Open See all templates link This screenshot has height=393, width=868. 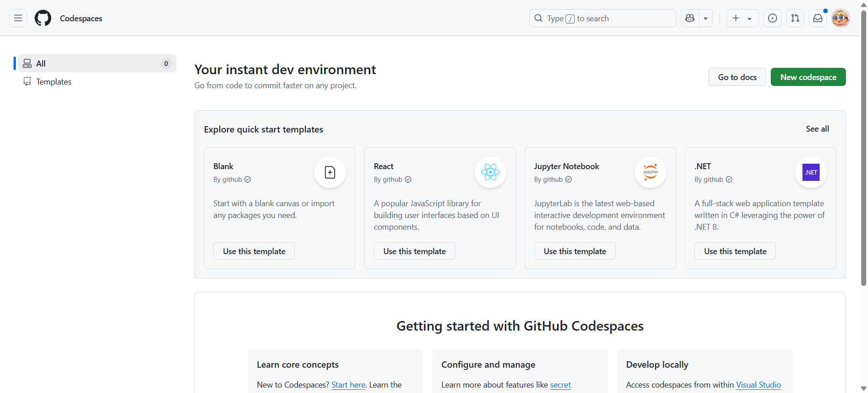pos(817,129)
